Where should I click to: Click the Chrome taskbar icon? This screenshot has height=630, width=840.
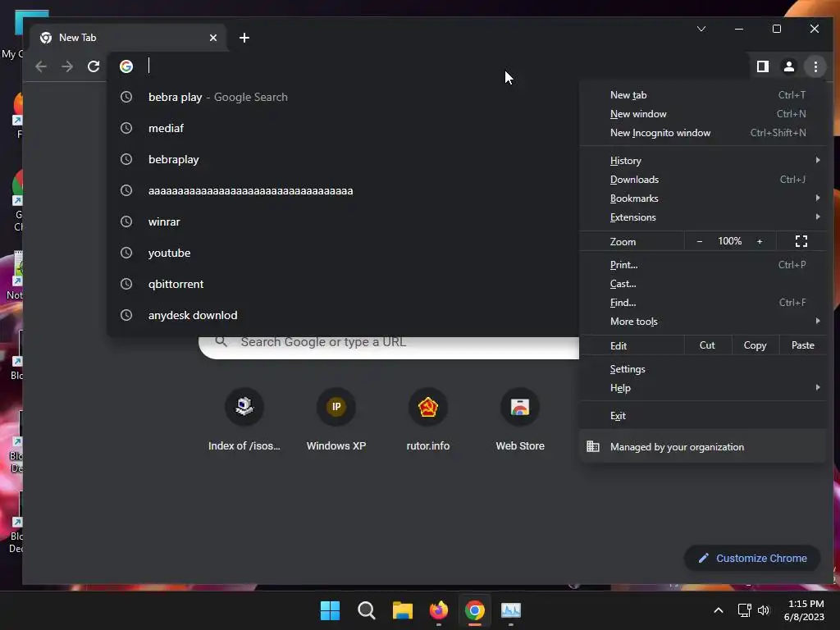475,610
